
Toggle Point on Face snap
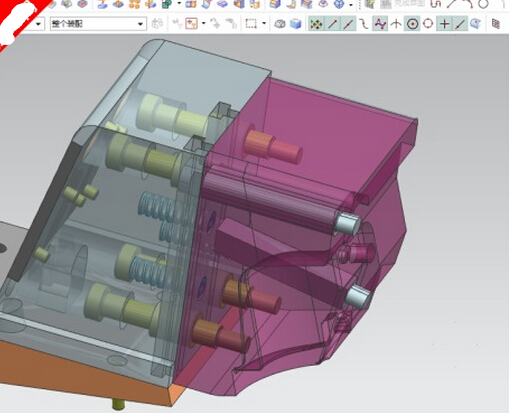point(475,24)
